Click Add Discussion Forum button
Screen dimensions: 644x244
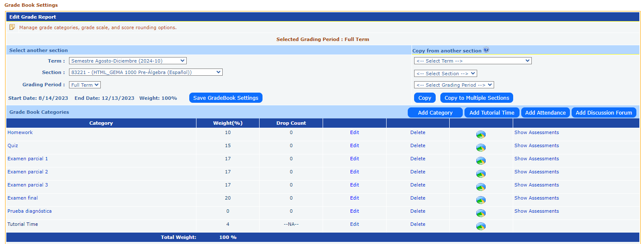pyautogui.click(x=604, y=112)
